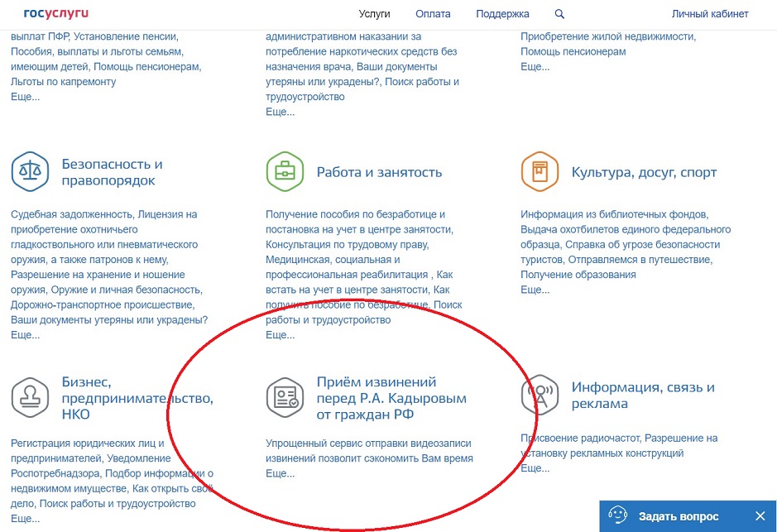Click Оружие и личная безопасность link

127,290
